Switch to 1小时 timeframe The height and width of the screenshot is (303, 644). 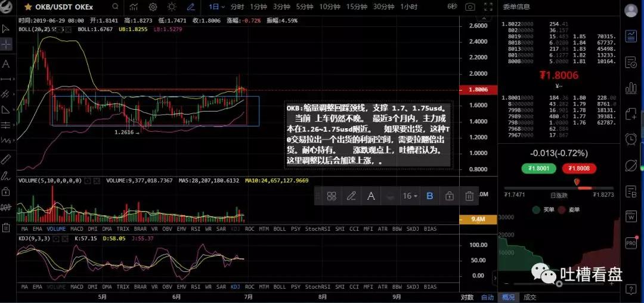[408, 7]
